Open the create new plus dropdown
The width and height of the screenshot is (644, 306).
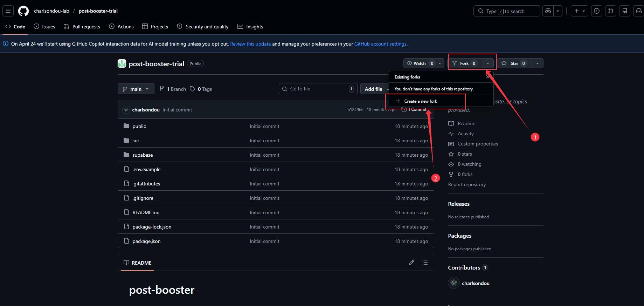coord(580,11)
